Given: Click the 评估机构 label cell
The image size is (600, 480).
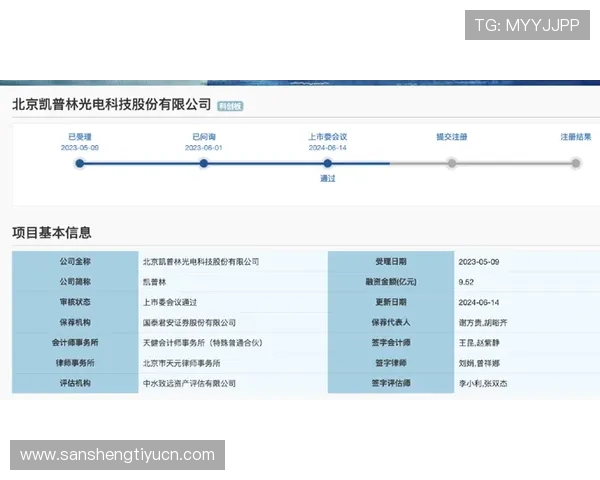Looking at the screenshot, I should [75, 383].
